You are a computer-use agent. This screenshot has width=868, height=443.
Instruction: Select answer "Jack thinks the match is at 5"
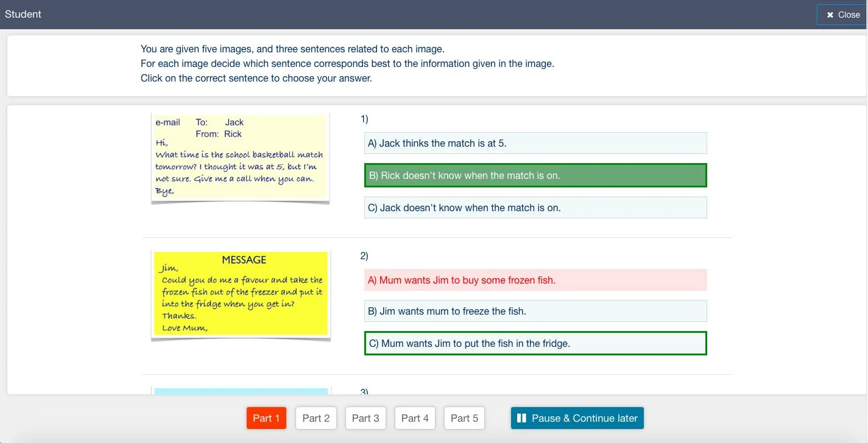pos(535,143)
